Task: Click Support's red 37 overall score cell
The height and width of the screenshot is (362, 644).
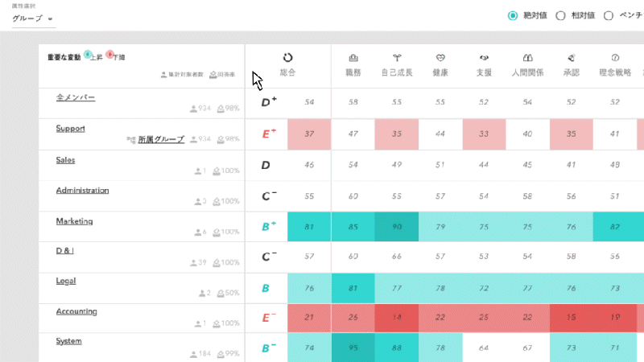Action: [x=309, y=134]
